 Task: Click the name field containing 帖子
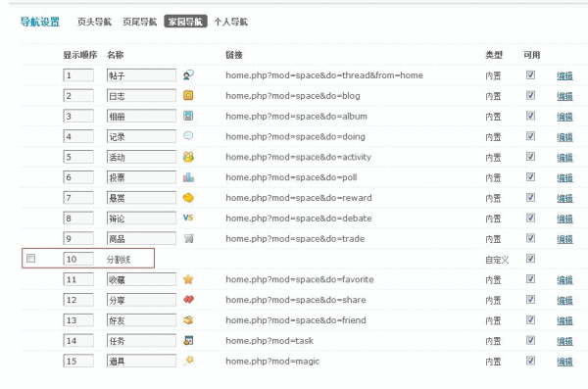pos(141,75)
